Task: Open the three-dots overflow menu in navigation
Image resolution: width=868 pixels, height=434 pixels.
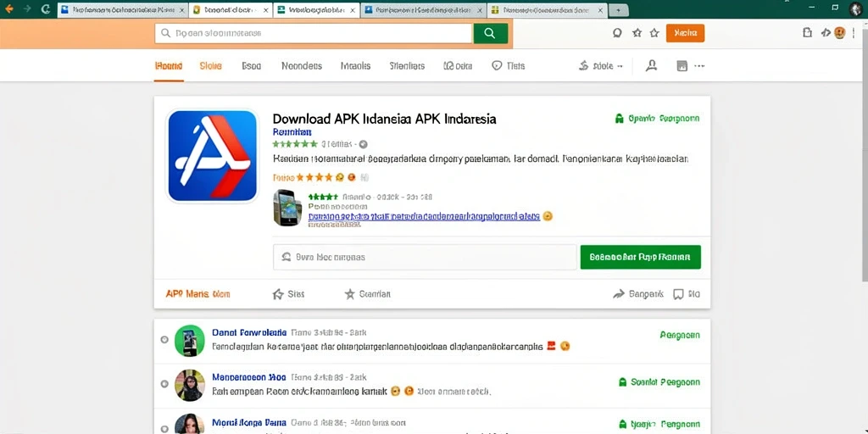Action: click(x=699, y=66)
